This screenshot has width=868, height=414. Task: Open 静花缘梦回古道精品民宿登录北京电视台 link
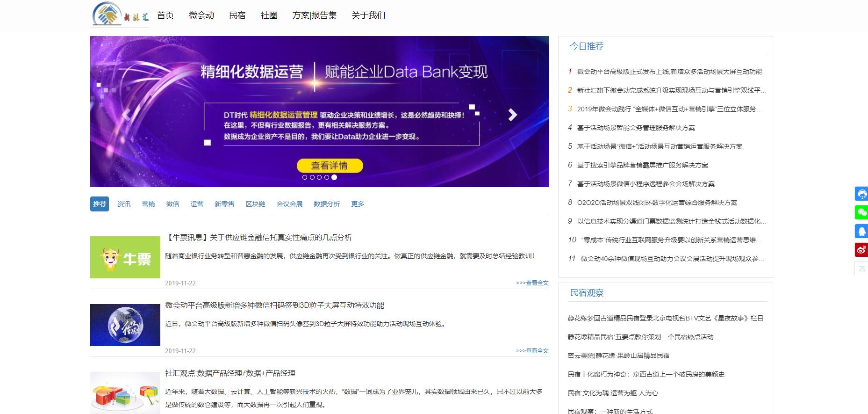click(x=665, y=318)
